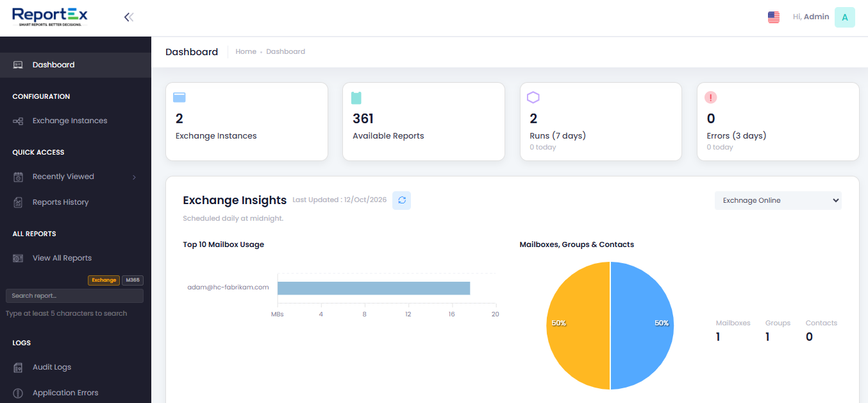Click the Search report input field
The image size is (868, 403).
74,296
